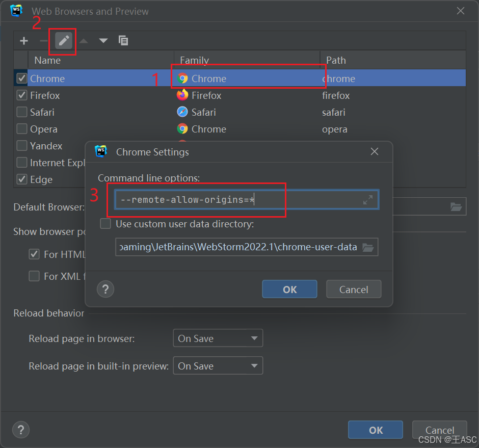Click the expand icon in command line field
Image resolution: width=479 pixels, height=448 pixels.
[x=368, y=200]
